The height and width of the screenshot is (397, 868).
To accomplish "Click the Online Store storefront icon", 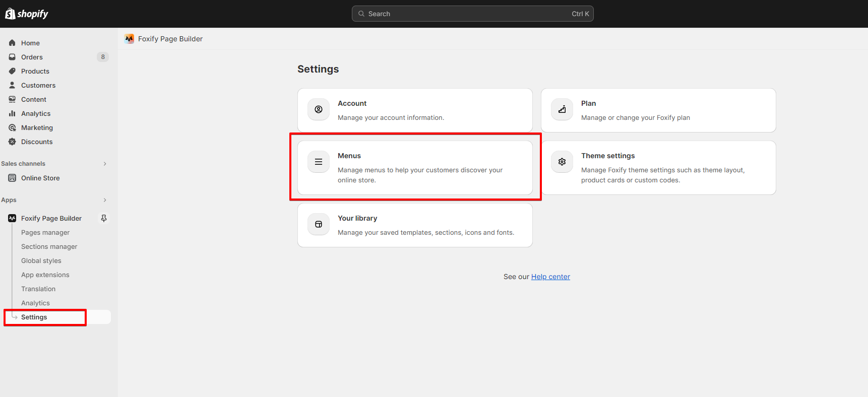I will (x=12, y=178).
